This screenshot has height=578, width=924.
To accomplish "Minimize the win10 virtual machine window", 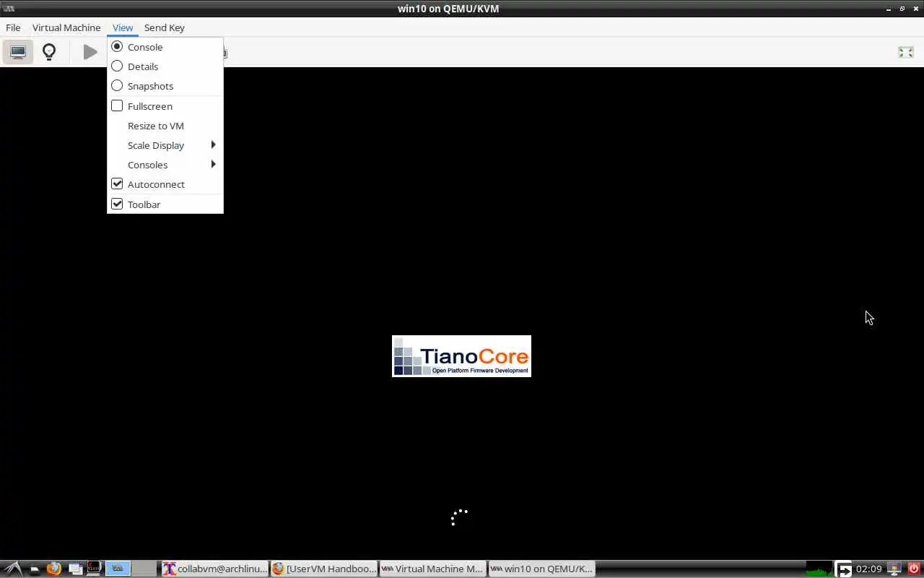I will point(888,9).
